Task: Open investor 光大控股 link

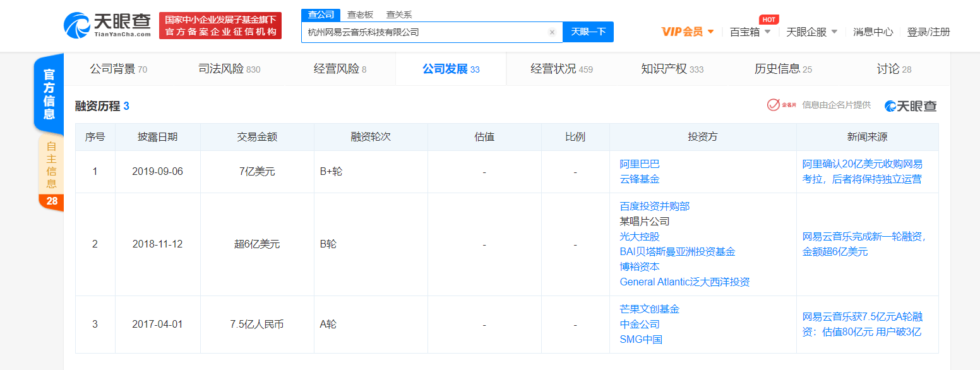Action: [639, 237]
